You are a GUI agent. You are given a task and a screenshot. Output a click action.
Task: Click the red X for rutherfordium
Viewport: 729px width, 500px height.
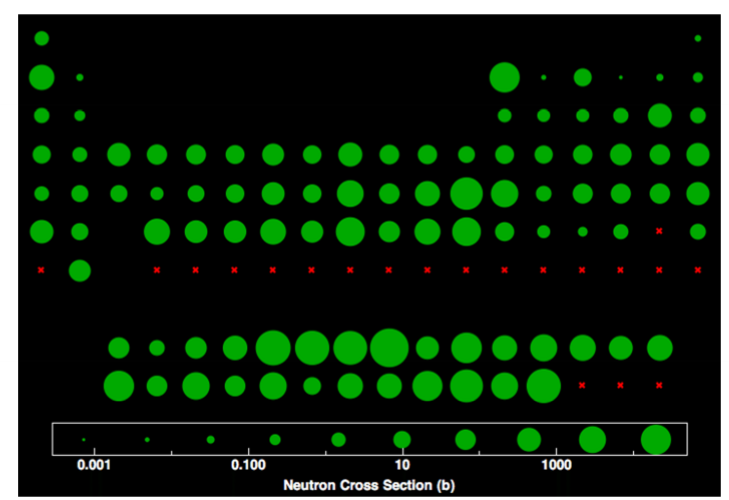point(157,270)
